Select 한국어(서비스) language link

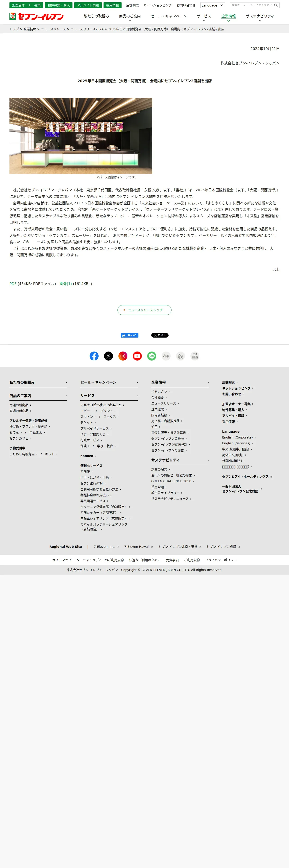tap(233, 461)
